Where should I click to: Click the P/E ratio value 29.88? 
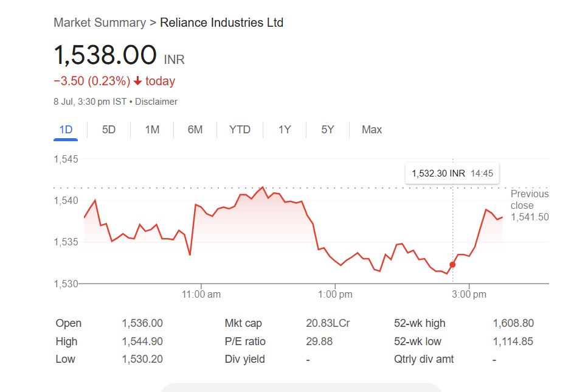tap(319, 341)
